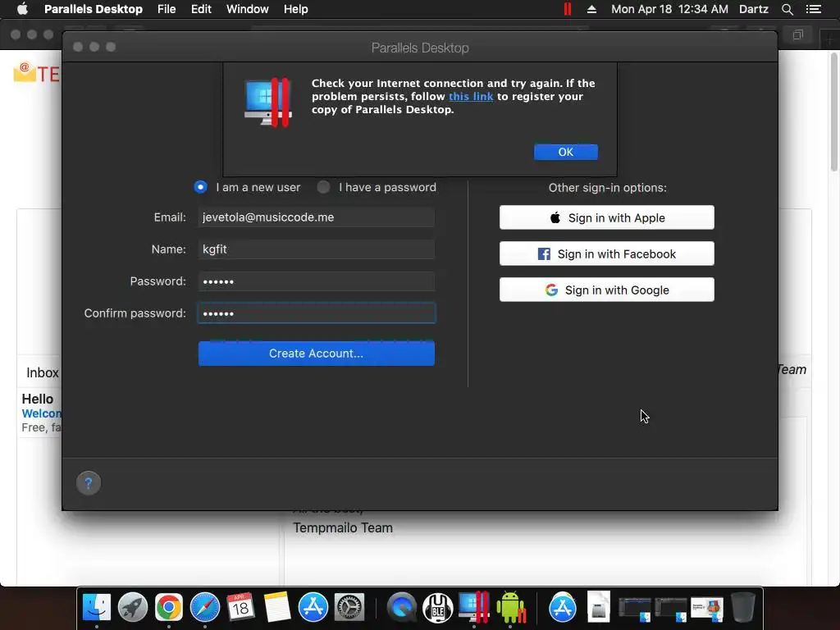840x630 pixels.
Task: Click the Create Account button
Action: pyautogui.click(x=317, y=354)
